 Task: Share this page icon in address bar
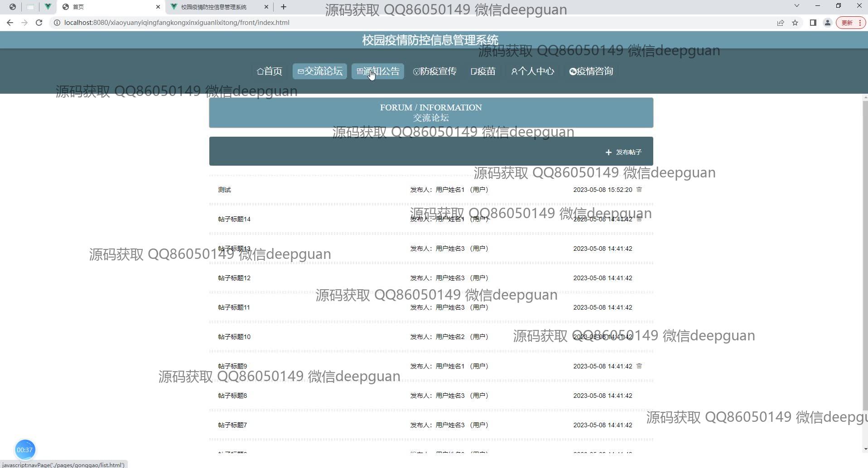pyautogui.click(x=781, y=23)
